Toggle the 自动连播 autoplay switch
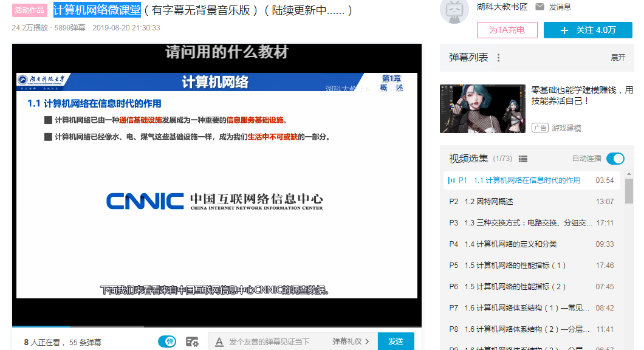This screenshot has width=644, height=350. coord(615,159)
